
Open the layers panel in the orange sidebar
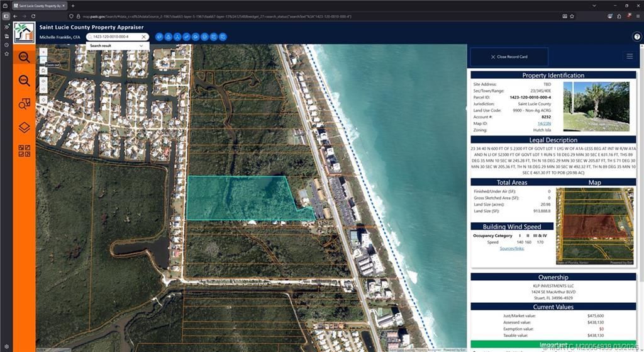point(24,127)
